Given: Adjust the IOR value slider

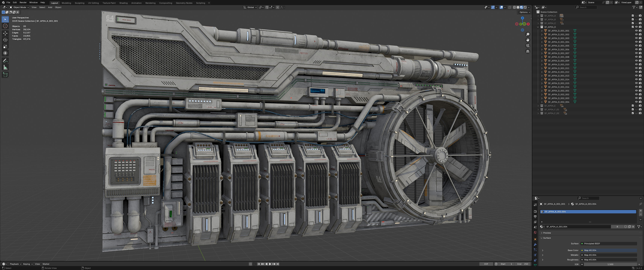Looking at the screenshot, I should (x=610, y=264).
